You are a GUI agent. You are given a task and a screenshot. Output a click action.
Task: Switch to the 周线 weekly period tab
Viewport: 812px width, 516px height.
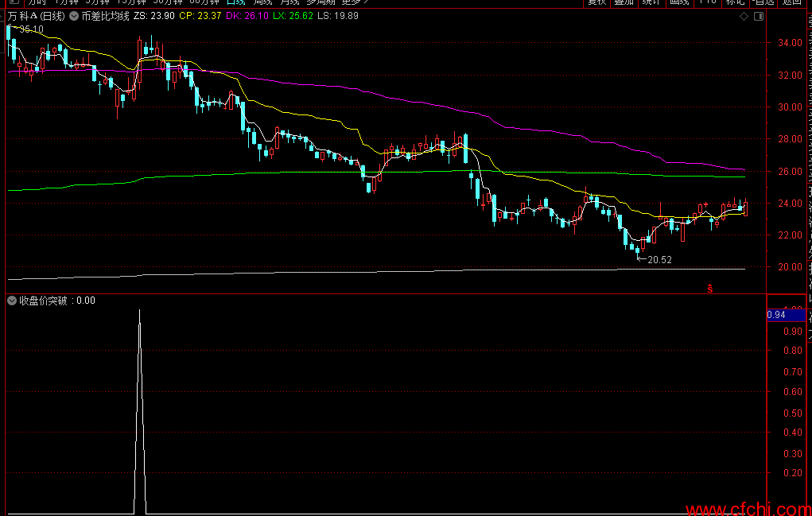coord(262,2)
